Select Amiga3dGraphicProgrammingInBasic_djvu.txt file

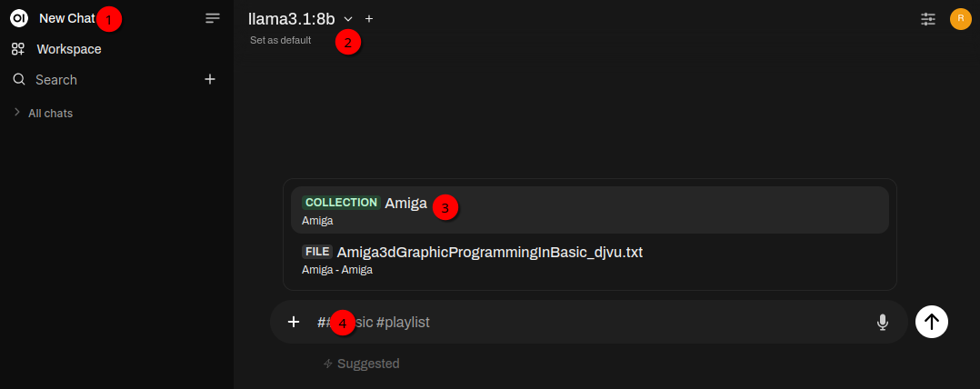[491, 252]
